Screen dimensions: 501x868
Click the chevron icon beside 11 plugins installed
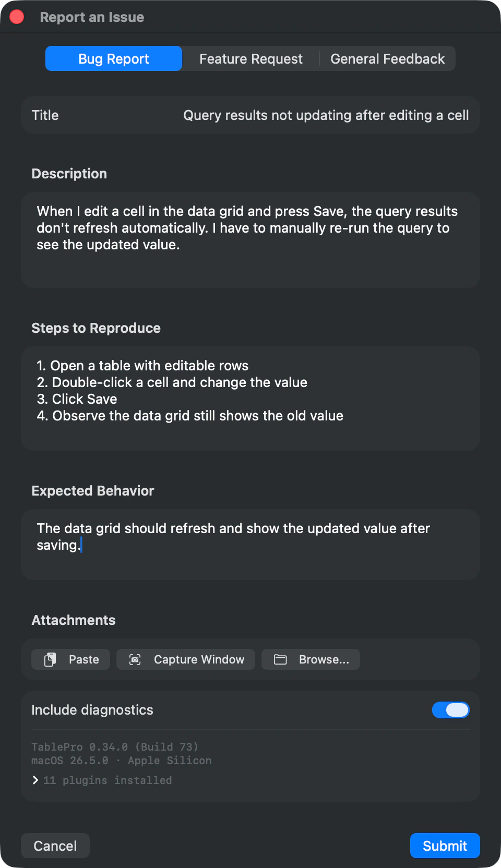pos(35,780)
